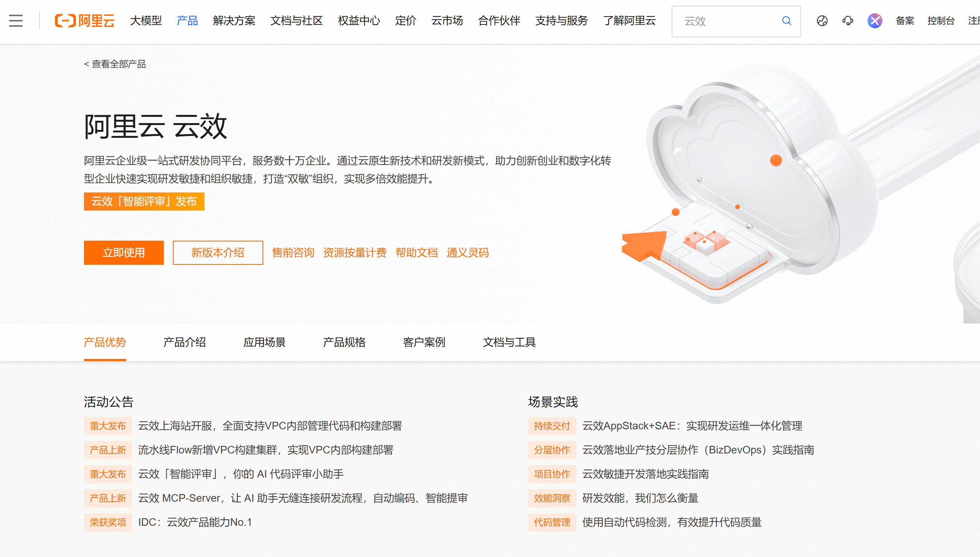Click the search magnifier icon
This screenshot has width=980, height=557.
pyautogui.click(x=786, y=21)
